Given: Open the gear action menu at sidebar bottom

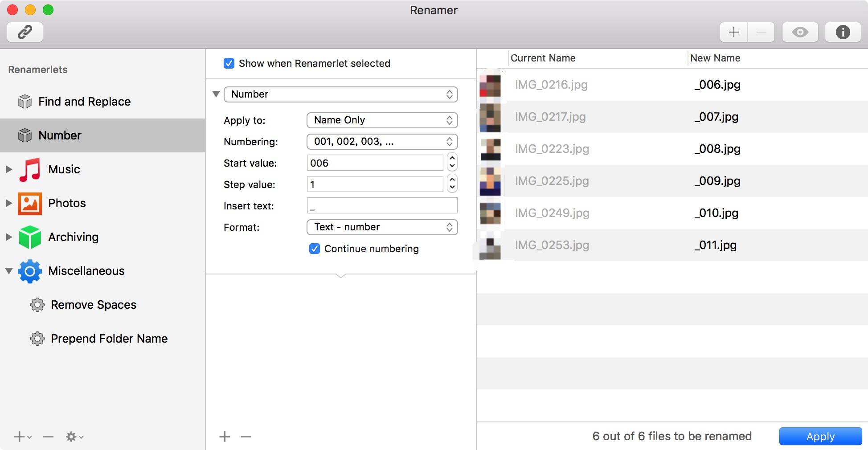Looking at the screenshot, I should coord(74,437).
